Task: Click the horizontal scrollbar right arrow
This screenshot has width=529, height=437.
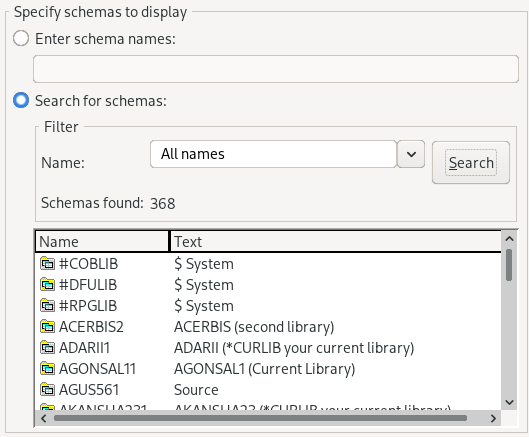Action: point(493,418)
